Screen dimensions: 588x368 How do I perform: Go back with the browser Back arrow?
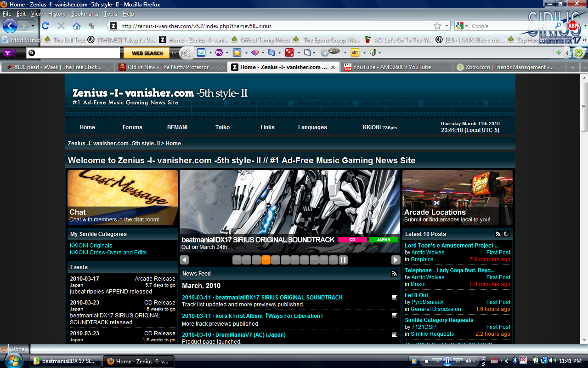10,26
